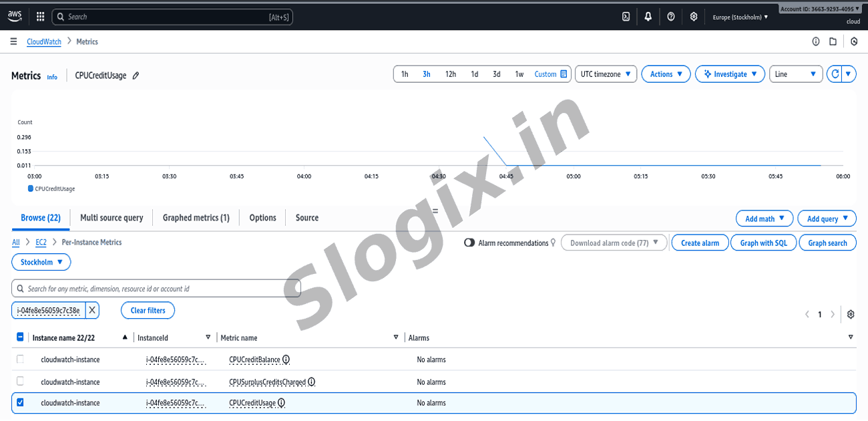The height and width of the screenshot is (421, 868).
Task: Switch to the Graphed metrics (1) tab
Action: 196,218
